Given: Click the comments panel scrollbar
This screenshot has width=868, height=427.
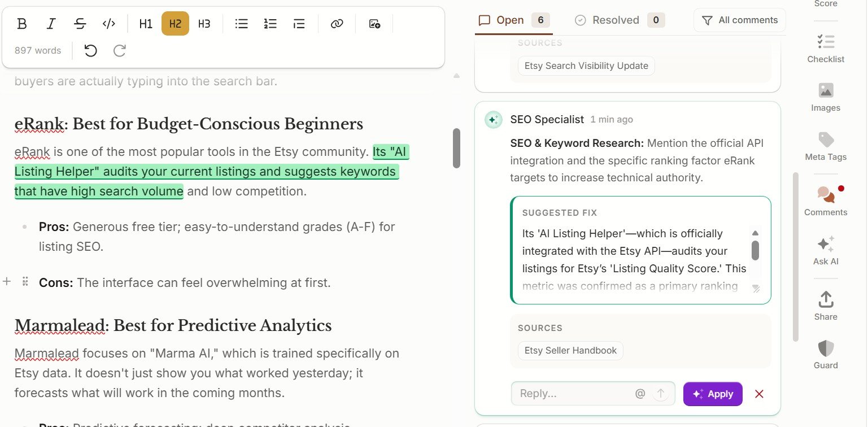Looking at the screenshot, I should (x=796, y=257).
